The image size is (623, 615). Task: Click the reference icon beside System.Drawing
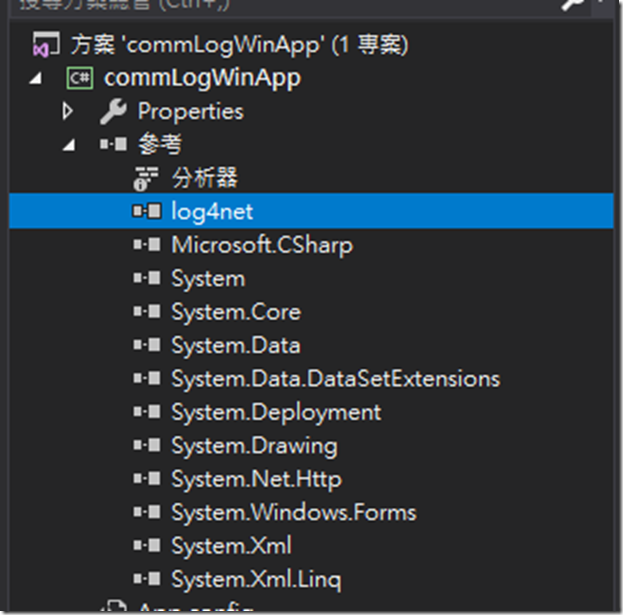[147, 445]
